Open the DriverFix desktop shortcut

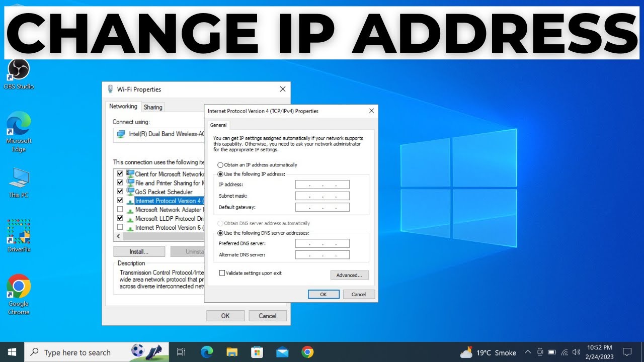(x=19, y=235)
